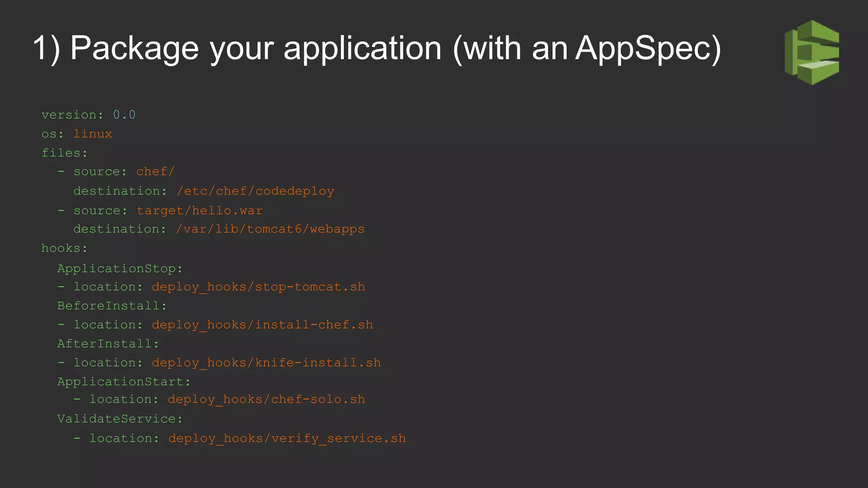The height and width of the screenshot is (488, 868).
Task: Click the 'AfterInstall:' hook name
Action: tap(108, 344)
